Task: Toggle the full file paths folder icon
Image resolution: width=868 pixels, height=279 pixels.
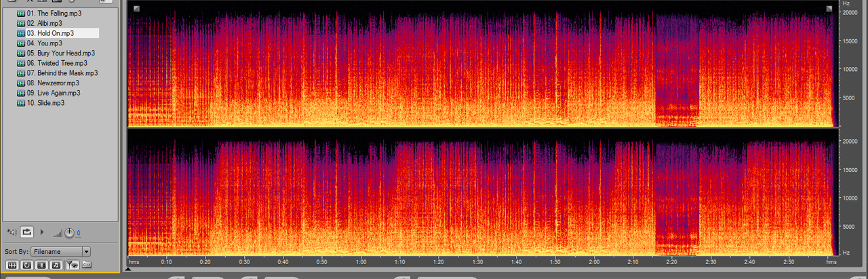Action: point(87,264)
